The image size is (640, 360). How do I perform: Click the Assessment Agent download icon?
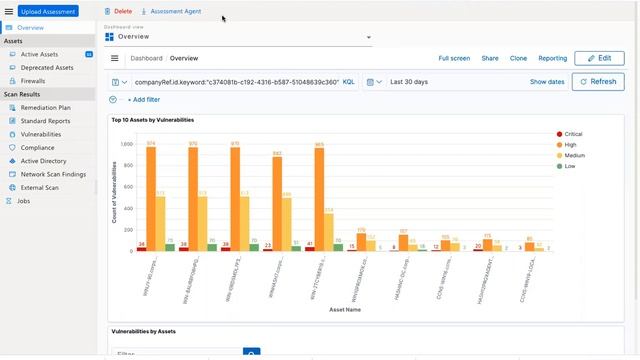click(144, 11)
